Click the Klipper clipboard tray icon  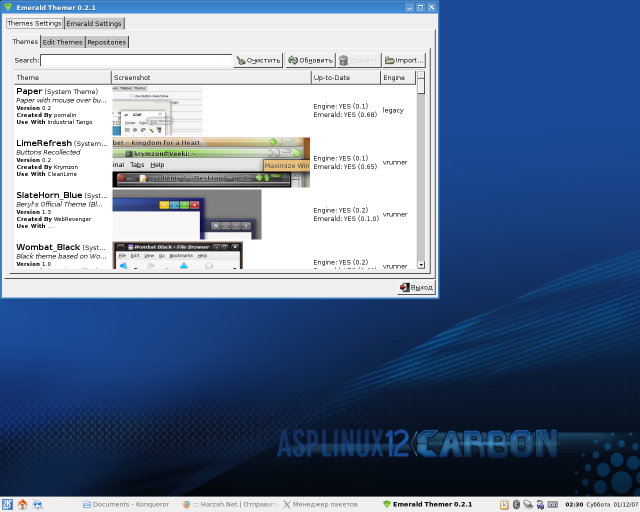[504, 504]
